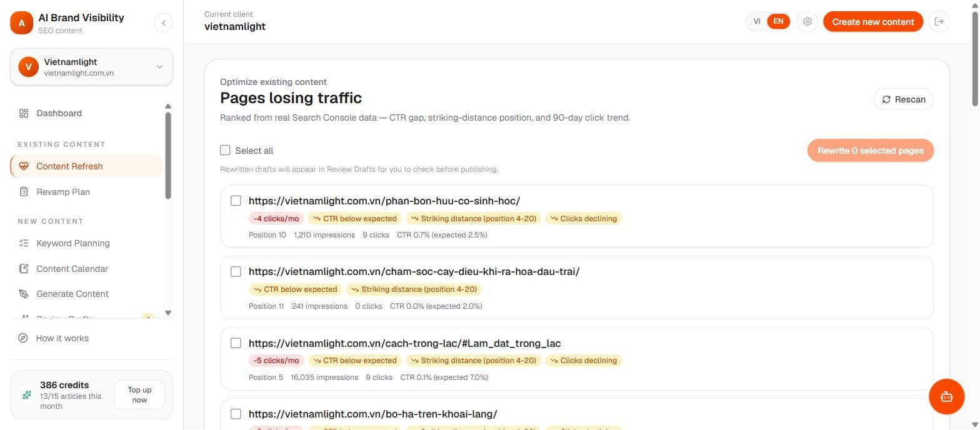Image resolution: width=980 pixels, height=430 pixels.
Task: Switch language to VI
Action: [x=757, y=21]
